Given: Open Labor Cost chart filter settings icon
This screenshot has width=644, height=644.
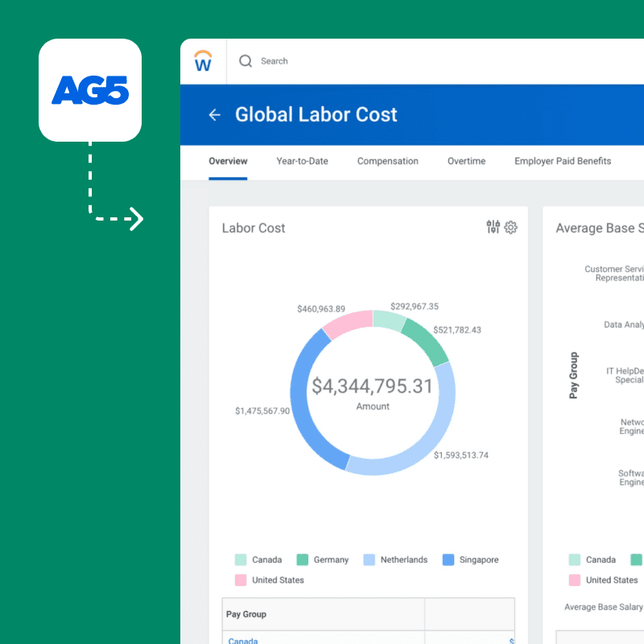Looking at the screenshot, I should click(493, 228).
